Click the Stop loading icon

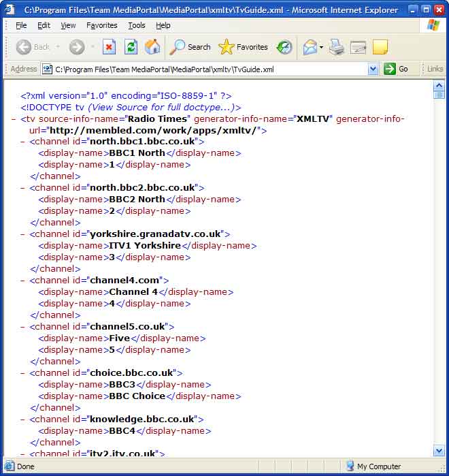click(x=109, y=47)
